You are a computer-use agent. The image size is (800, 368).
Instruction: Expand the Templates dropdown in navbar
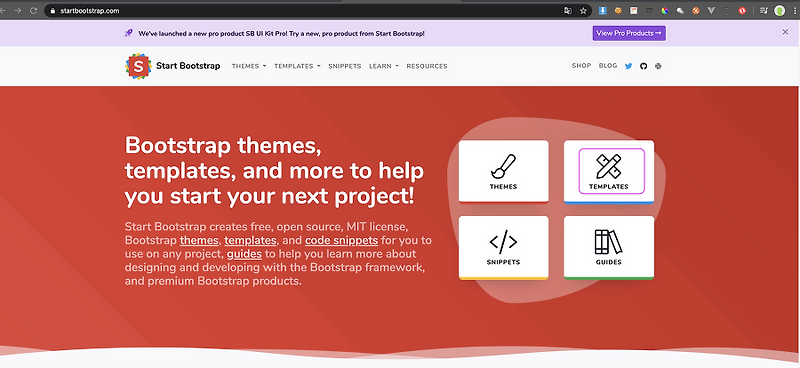click(297, 66)
